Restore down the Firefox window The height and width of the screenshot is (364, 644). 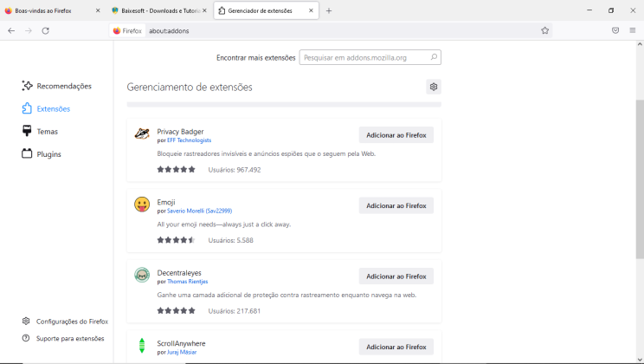point(611,10)
